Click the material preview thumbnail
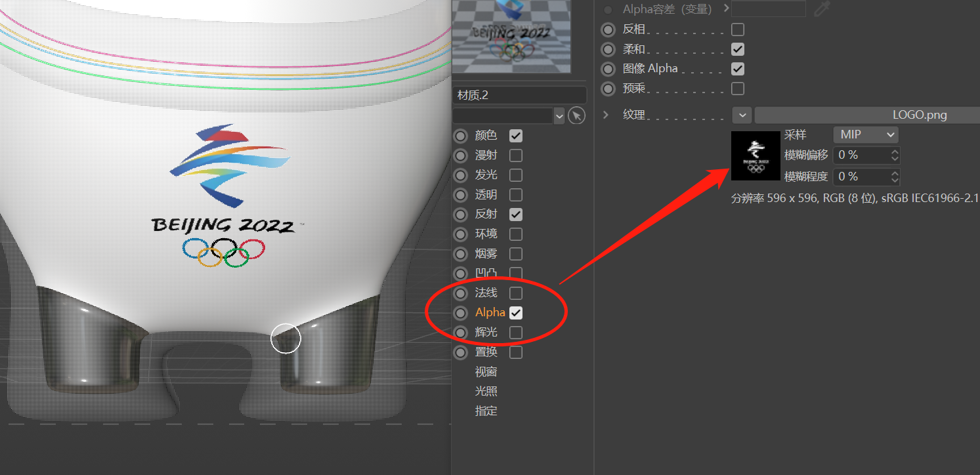 [x=511, y=36]
